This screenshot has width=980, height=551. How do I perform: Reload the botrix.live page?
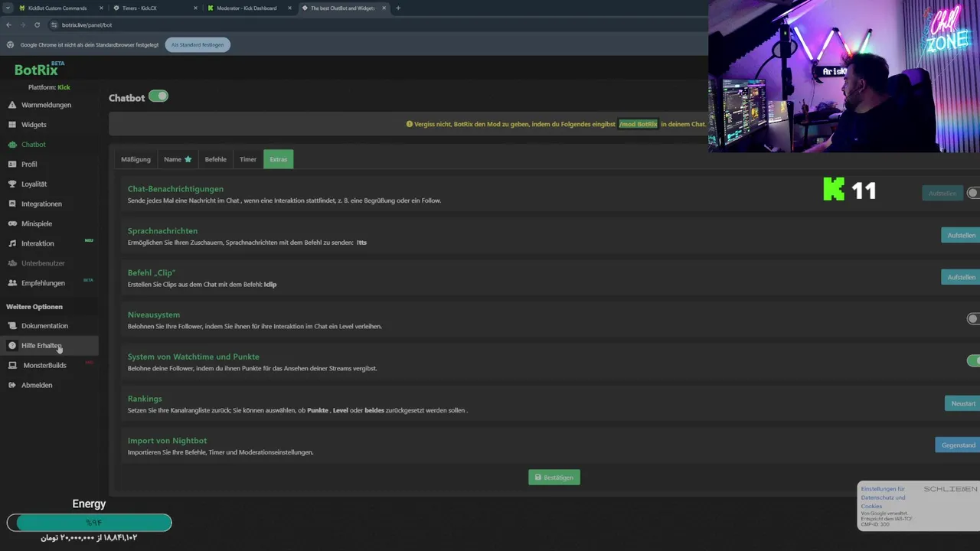coord(37,24)
